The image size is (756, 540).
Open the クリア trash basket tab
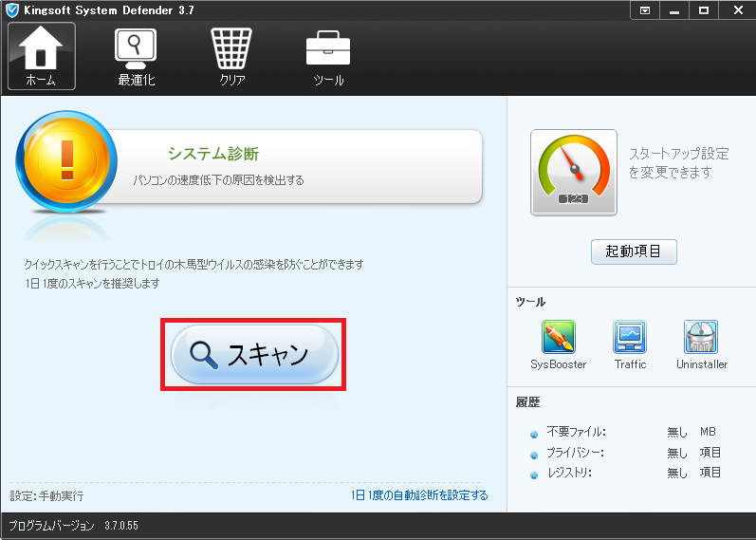click(232, 56)
